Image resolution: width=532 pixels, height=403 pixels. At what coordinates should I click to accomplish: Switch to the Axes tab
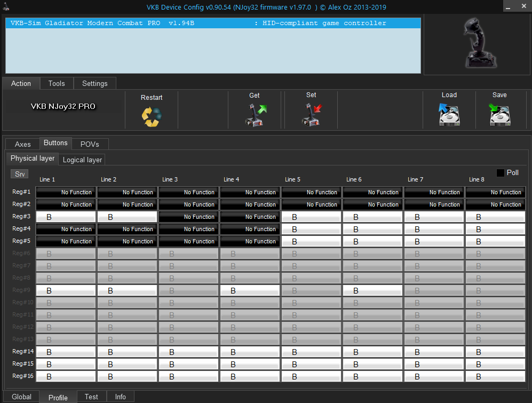(23, 144)
